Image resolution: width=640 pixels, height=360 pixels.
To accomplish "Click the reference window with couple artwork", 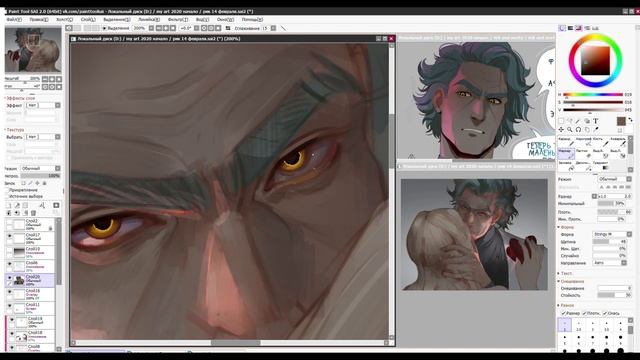I will (x=474, y=234).
